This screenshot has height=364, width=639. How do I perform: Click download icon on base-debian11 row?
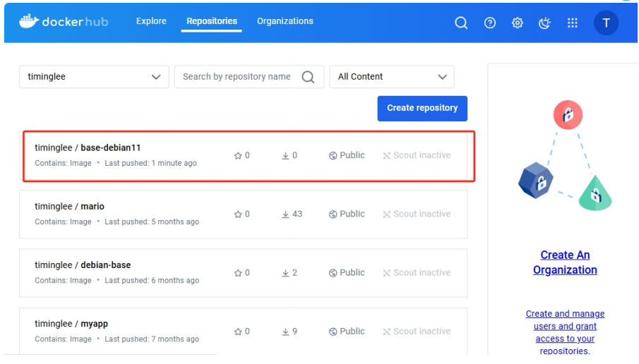285,155
